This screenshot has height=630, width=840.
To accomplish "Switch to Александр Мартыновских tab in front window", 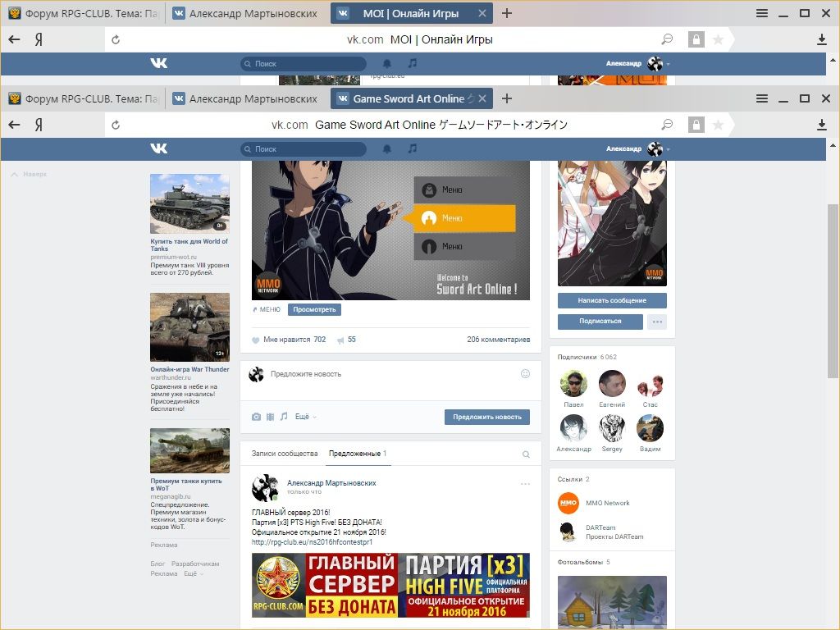I will [x=245, y=98].
